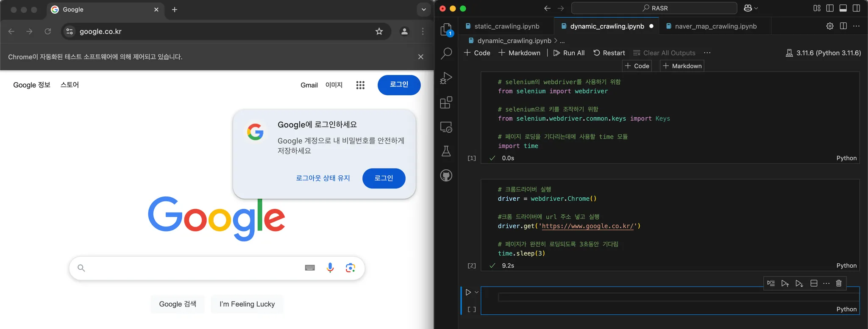Image resolution: width=868 pixels, height=329 pixels.
Task: Open the editor tab bar More Actions menu
Action: (856, 26)
